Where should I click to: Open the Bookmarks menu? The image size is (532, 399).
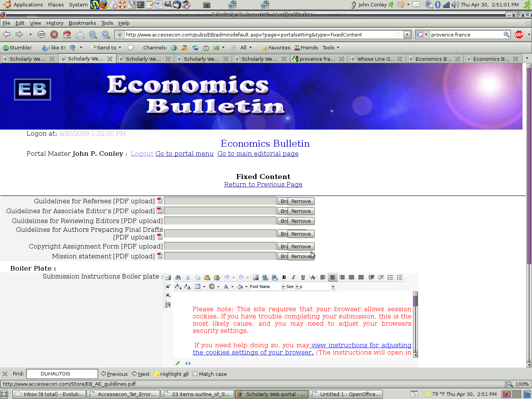click(x=82, y=23)
